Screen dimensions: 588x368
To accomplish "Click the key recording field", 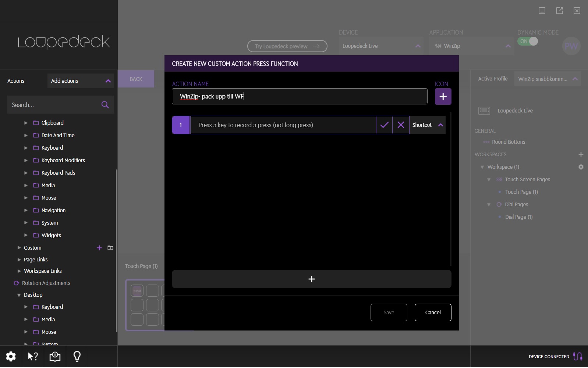I will [x=283, y=125].
